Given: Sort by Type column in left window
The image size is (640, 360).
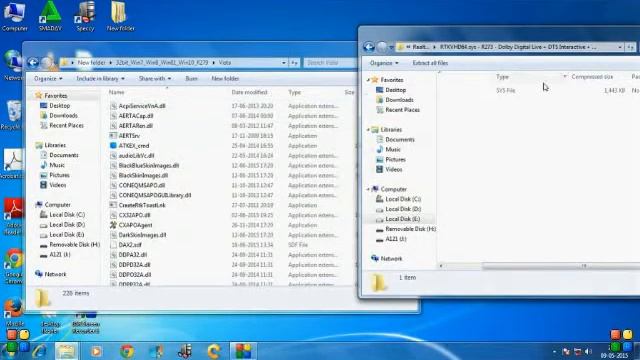Looking at the screenshot, I should click(294, 92).
